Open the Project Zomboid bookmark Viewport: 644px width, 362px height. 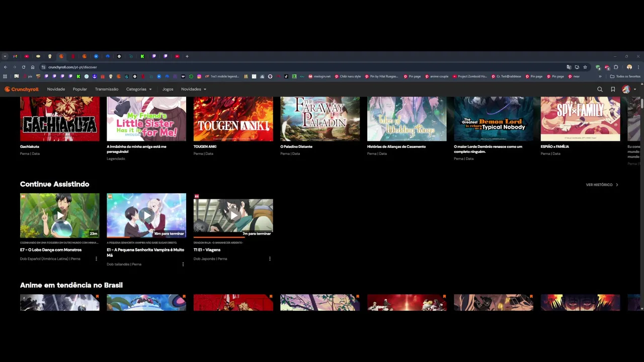click(x=470, y=76)
